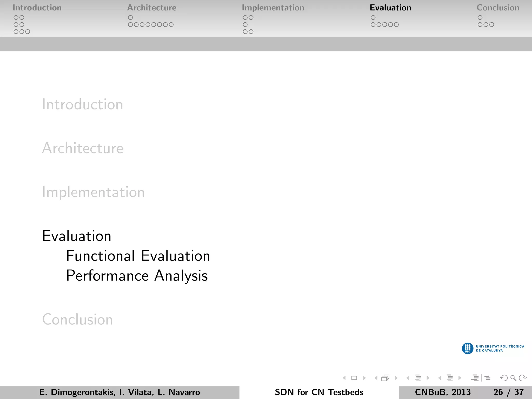Screen dimensions: 532x399
Task: Jump to previous subsection arrow
Action: [408, 378]
